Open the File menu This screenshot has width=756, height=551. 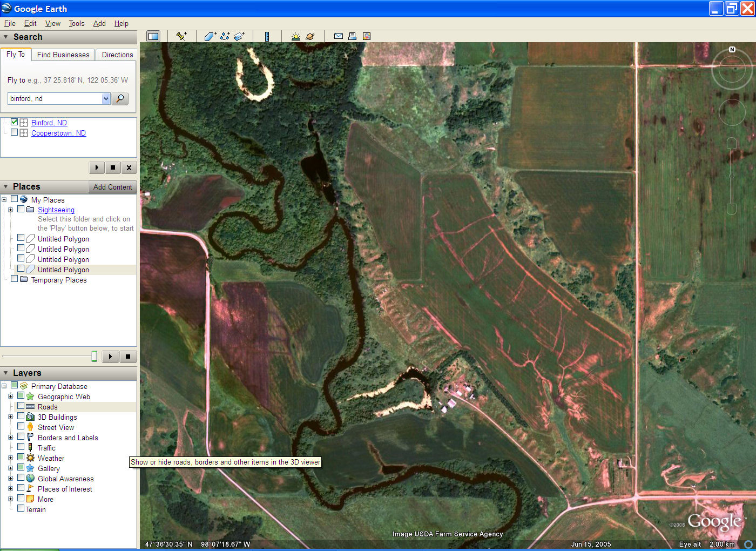click(10, 23)
